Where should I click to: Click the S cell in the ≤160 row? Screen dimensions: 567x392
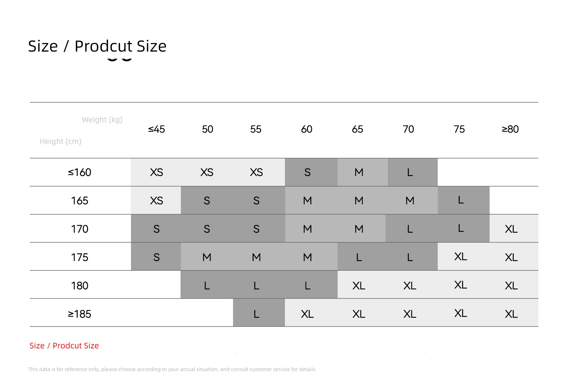311,172
